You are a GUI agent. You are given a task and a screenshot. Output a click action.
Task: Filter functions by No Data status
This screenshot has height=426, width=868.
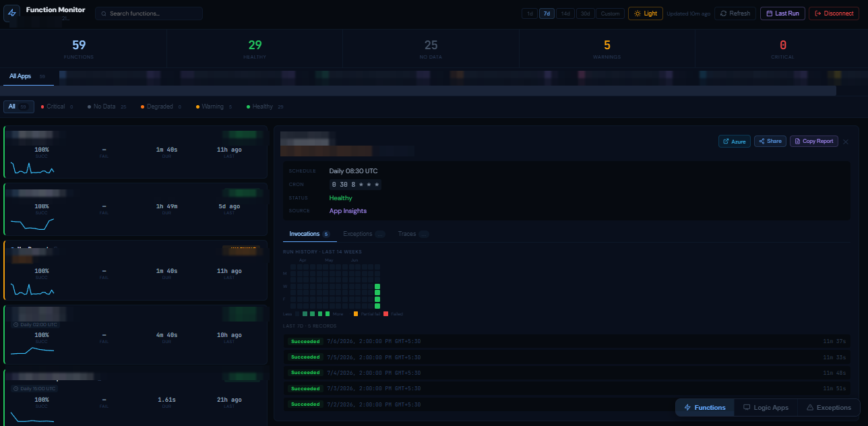pos(106,106)
